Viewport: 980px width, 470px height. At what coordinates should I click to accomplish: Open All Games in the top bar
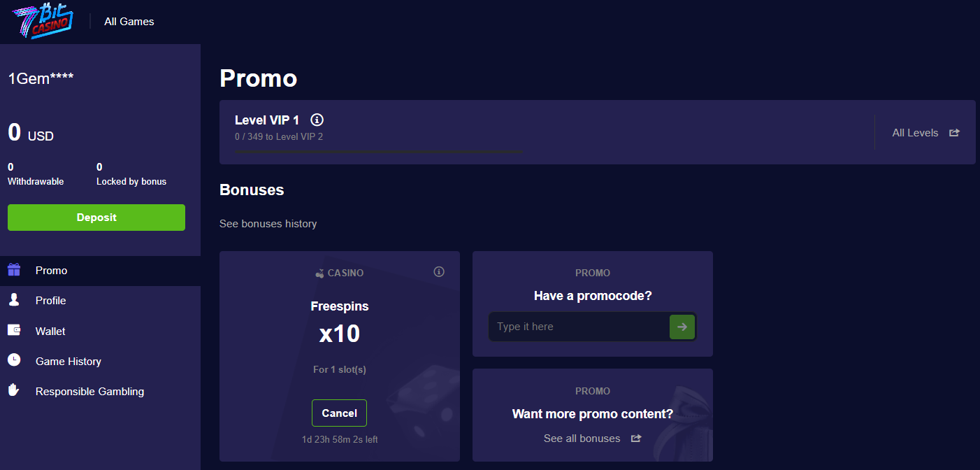click(129, 21)
